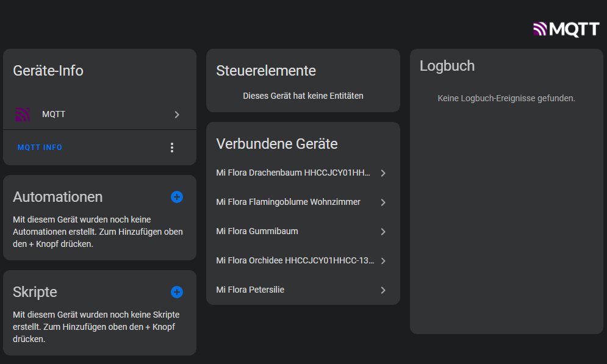Open Mi Flora Orchidee device
The image size is (607, 364).
pos(303,261)
